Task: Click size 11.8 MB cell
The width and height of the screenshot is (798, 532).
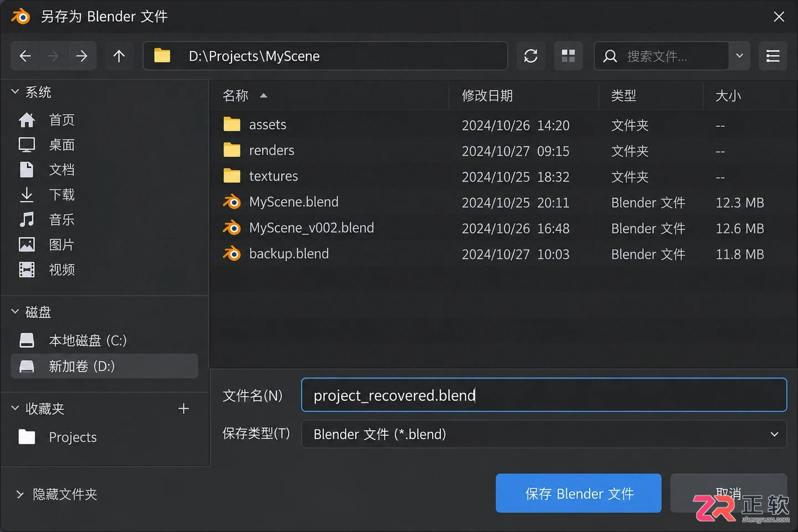Action: point(739,254)
